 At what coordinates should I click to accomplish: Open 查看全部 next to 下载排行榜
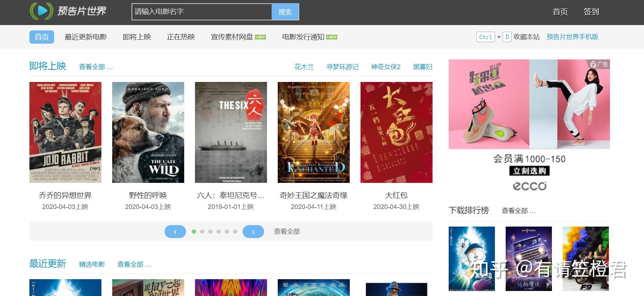519,211
